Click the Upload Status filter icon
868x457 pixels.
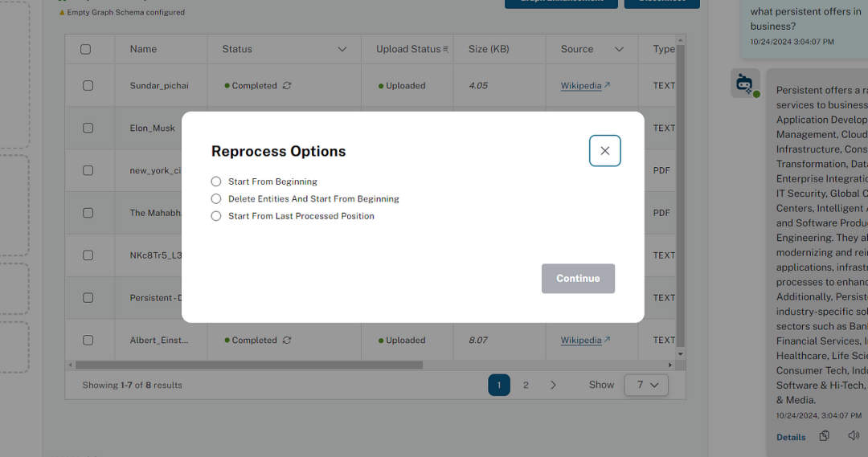(445, 49)
